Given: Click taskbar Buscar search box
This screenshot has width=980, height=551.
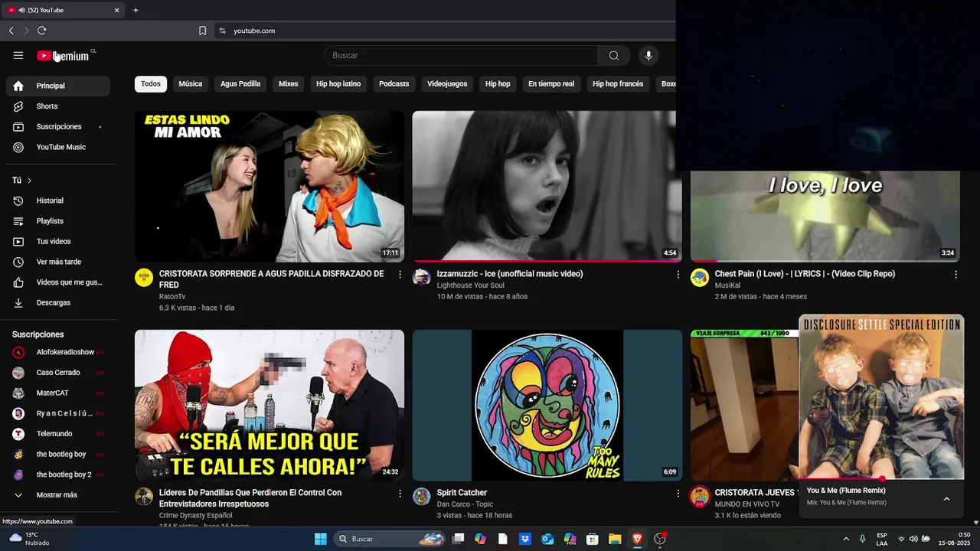Looking at the screenshot, I should pos(390,539).
